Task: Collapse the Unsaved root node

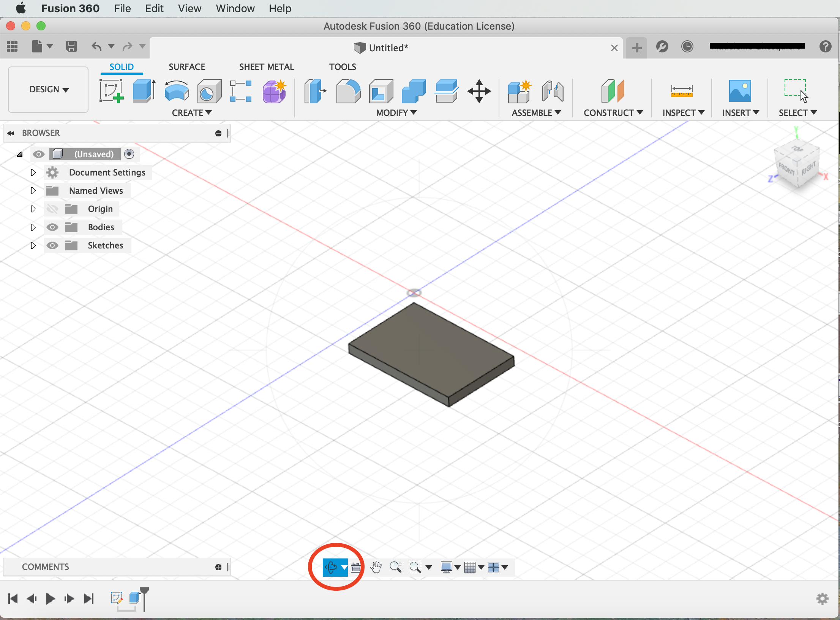Action: click(x=20, y=154)
